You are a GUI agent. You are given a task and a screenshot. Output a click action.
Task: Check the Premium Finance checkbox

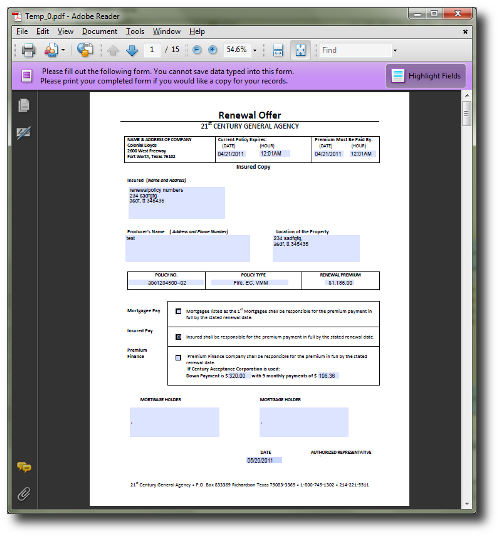point(178,358)
